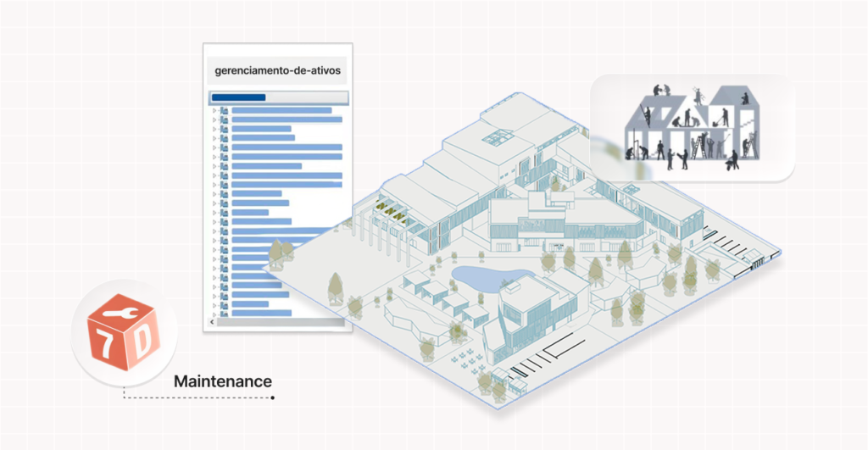Viewport: 868px width, 450px height.
Task: Click the left arrow of the horizontal scrollbar
Action: pos(213,322)
